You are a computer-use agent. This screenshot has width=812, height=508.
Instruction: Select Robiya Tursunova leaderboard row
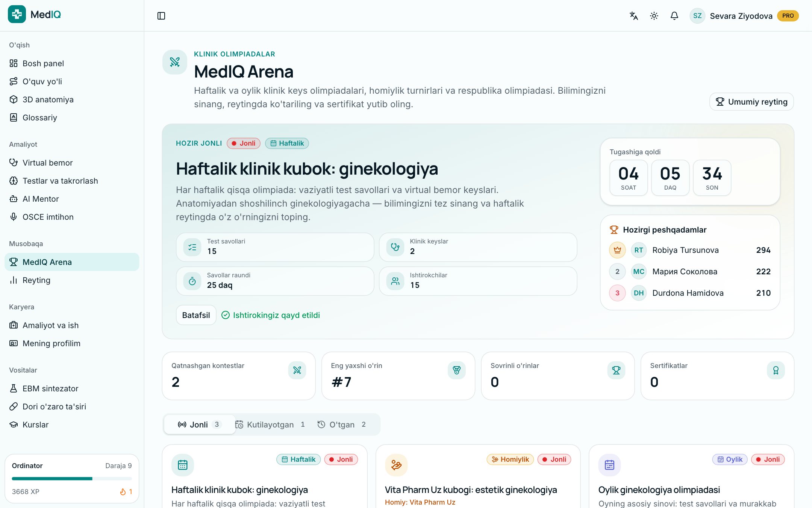[x=690, y=250]
